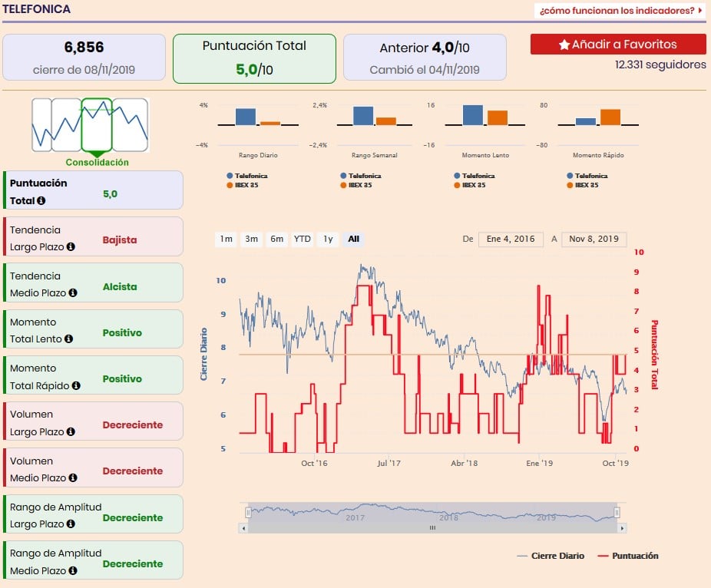Click info icon for Rango de Amplitud Largo Plazo
The image size is (711, 588).
71,524
